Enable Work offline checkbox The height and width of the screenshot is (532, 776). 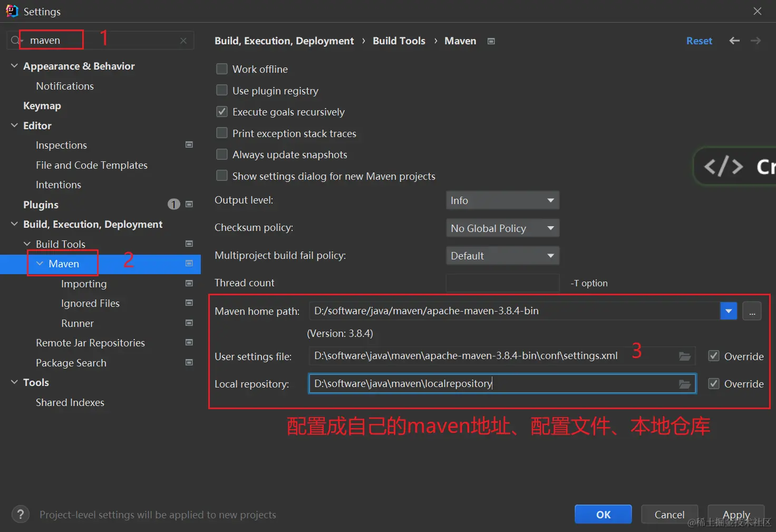pos(222,69)
